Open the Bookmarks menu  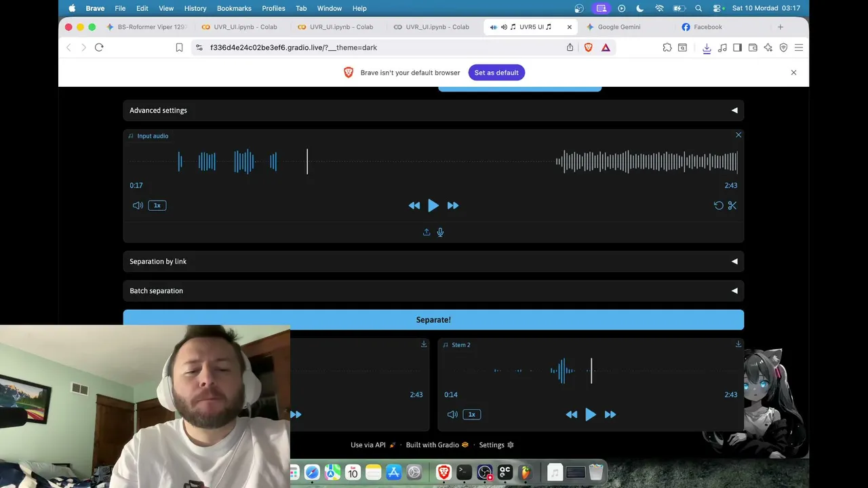(234, 8)
